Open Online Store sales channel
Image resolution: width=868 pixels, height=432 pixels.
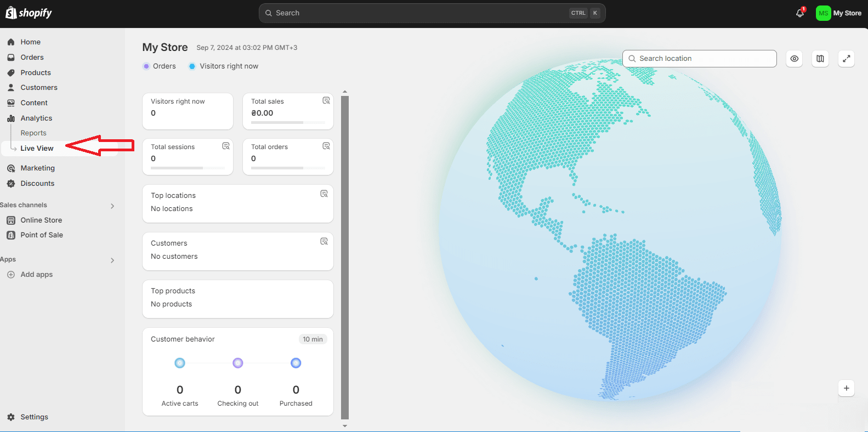click(x=41, y=220)
